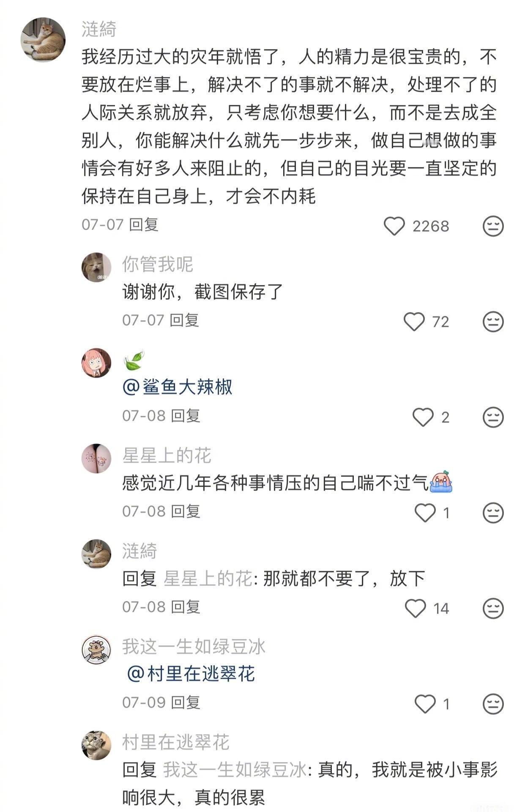The height and width of the screenshot is (812, 525).
Task: Reply to 星星上的花's comment
Action: pos(185,511)
